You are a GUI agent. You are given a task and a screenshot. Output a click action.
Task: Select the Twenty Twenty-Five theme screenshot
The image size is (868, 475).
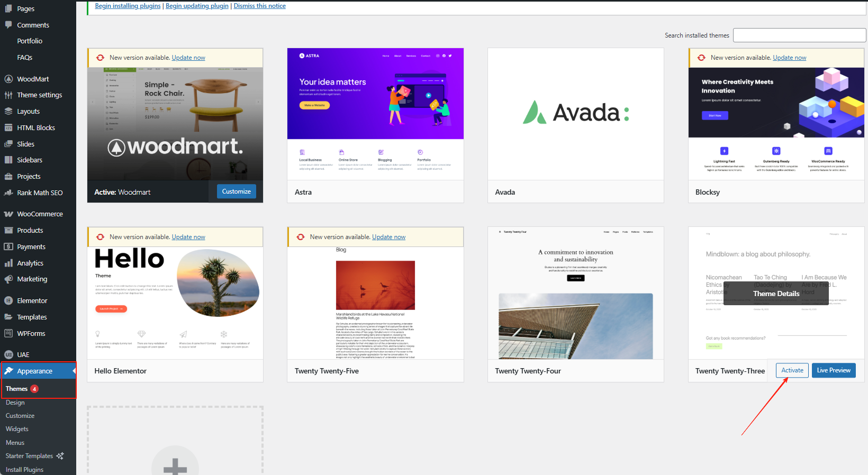coord(375,303)
